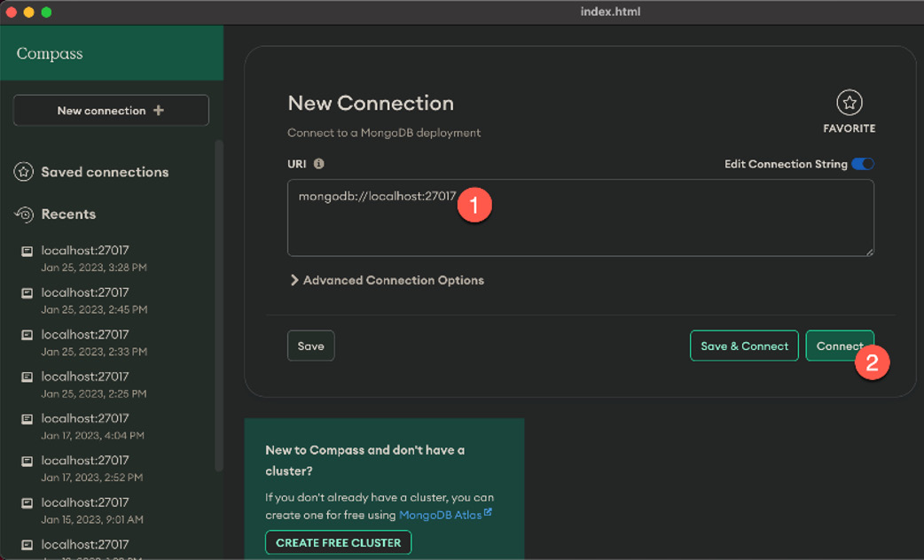This screenshot has height=560, width=924.
Task: Click the "New Connection" heading
Action: point(371,103)
